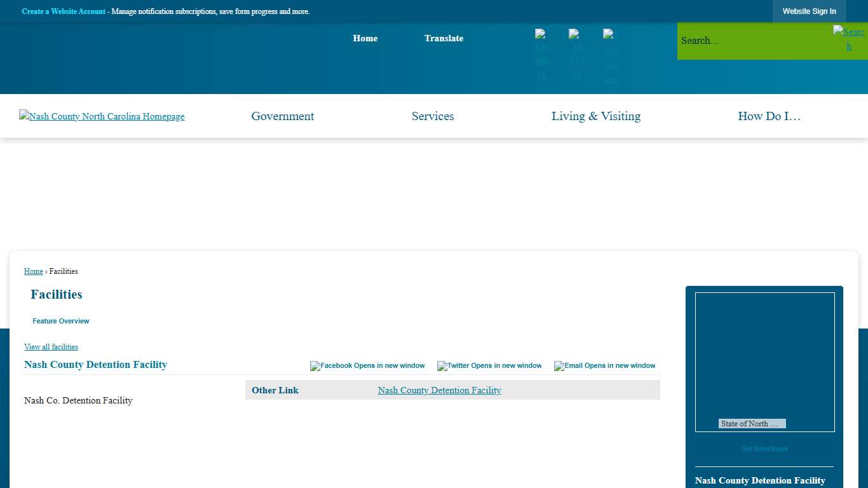868x488 pixels.
Task: Open the Facebook icon in the header
Action: [541, 55]
